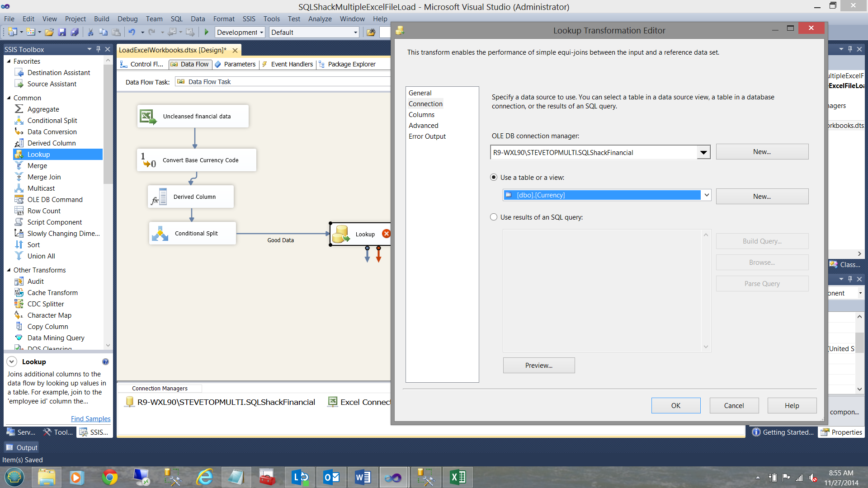Select the Conditional Split toolbox icon
Image resolution: width=868 pixels, height=488 pixels.
(x=19, y=121)
